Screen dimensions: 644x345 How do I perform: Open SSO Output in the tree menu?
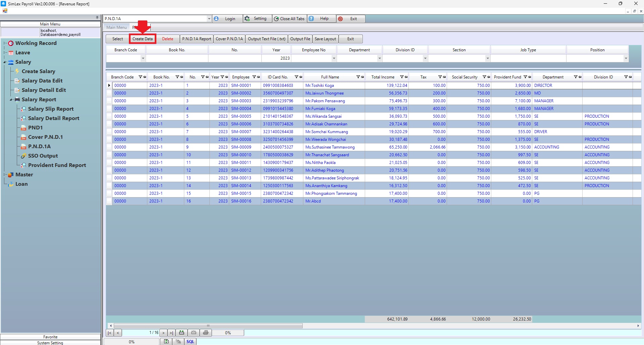pyautogui.click(x=43, y=156)
